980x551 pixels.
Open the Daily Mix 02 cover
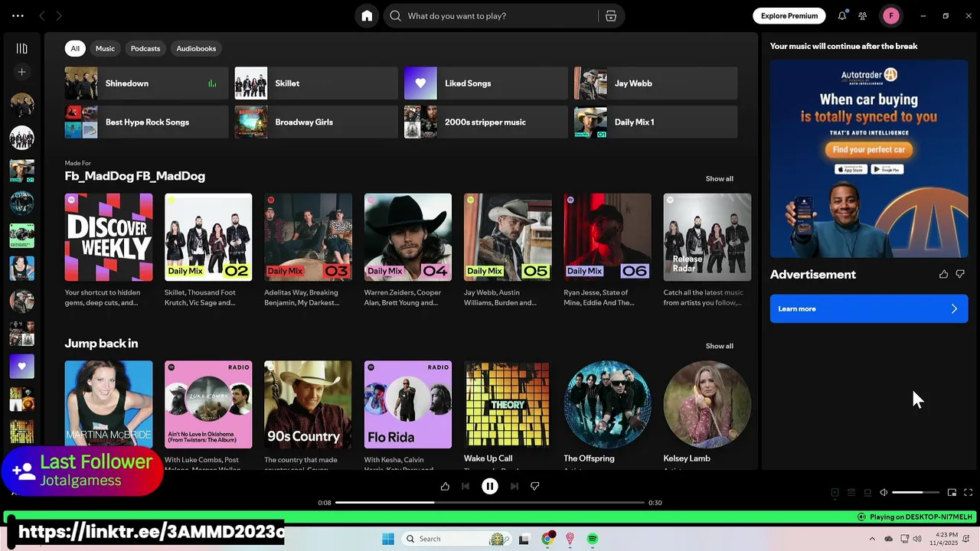(208, 237)
